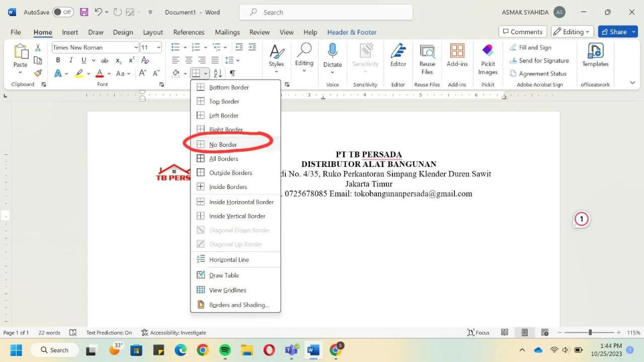Open the Comments button
Viewport: 644px width, 362px height.
pos(522,32)
